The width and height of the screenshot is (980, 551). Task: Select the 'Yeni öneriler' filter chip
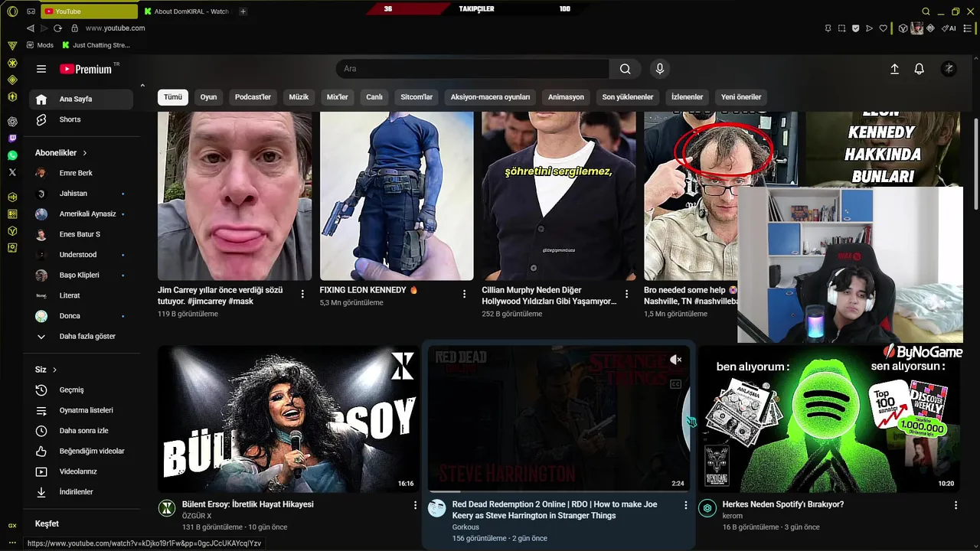(741, 97)
